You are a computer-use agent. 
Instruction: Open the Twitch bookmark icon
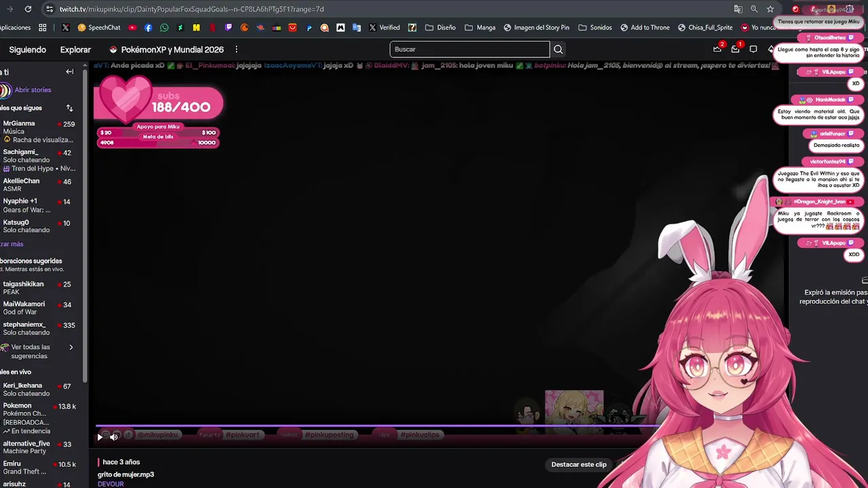[x=229, y=28]
